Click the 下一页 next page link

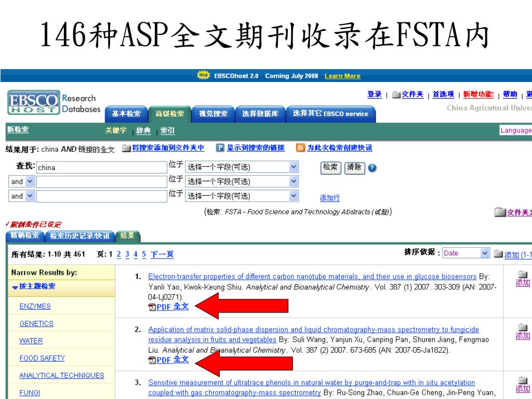[x=162, y=255]
